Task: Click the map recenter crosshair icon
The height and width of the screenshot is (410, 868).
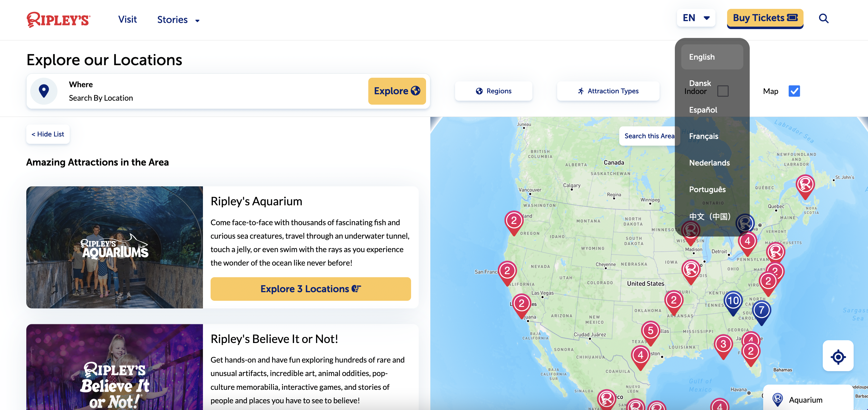Action: click(x=838, y=356)
